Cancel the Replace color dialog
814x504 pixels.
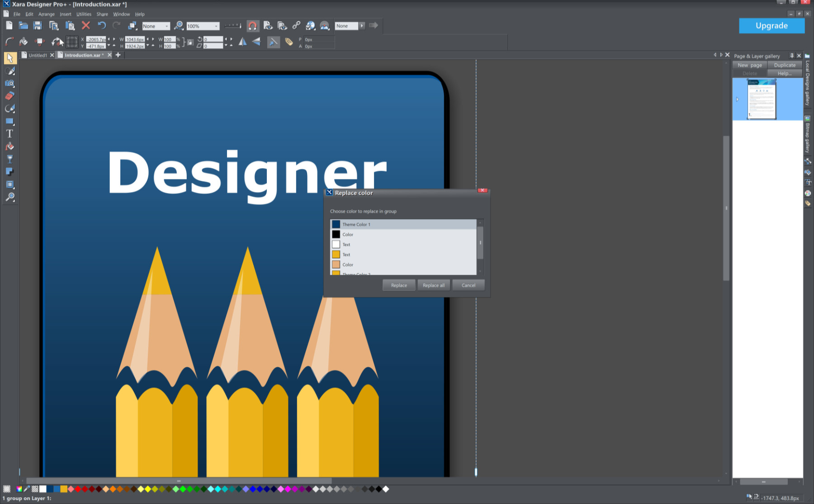(468, 285)
